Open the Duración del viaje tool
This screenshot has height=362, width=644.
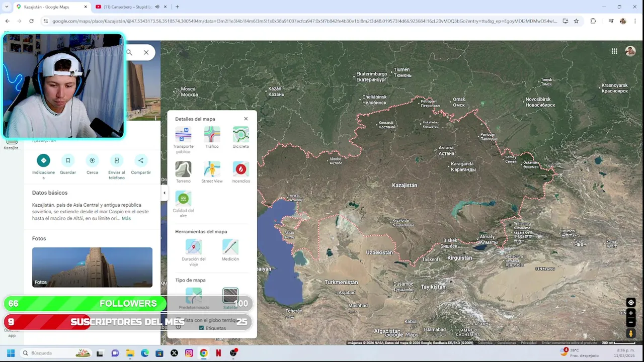[194, 253]
